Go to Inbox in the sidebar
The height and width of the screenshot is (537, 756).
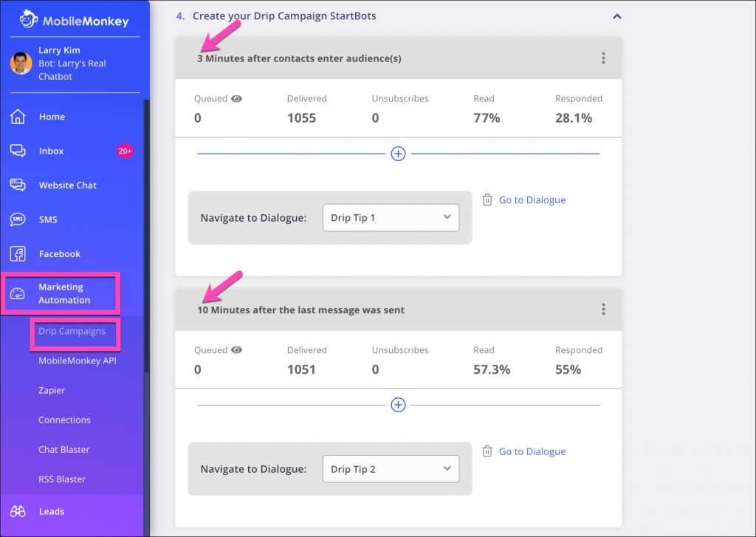[x=51, y=151]
